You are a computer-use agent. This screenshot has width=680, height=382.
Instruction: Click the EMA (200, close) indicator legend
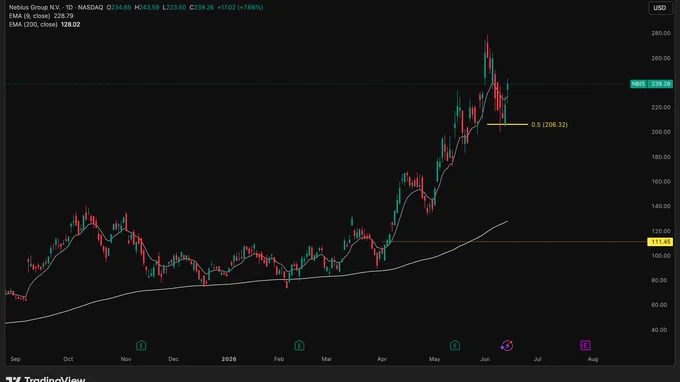44,25
